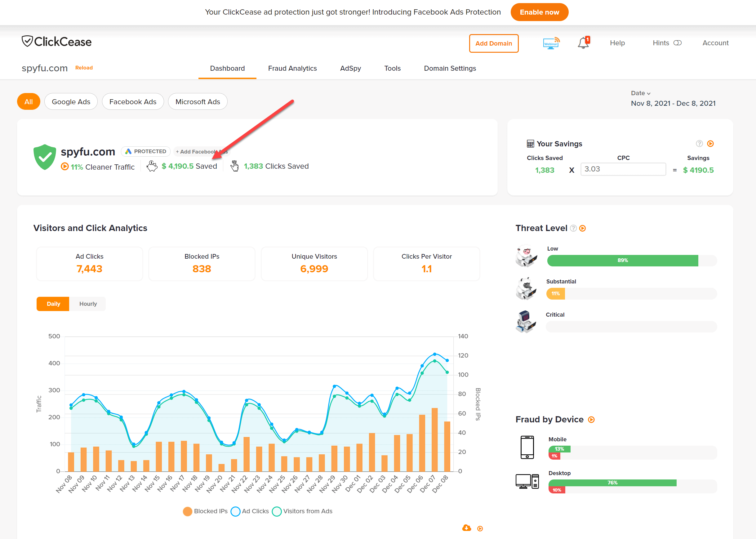Click the piggy bank savings icon
This screenshot has width=756, height=539.
(x=152, y=166)
